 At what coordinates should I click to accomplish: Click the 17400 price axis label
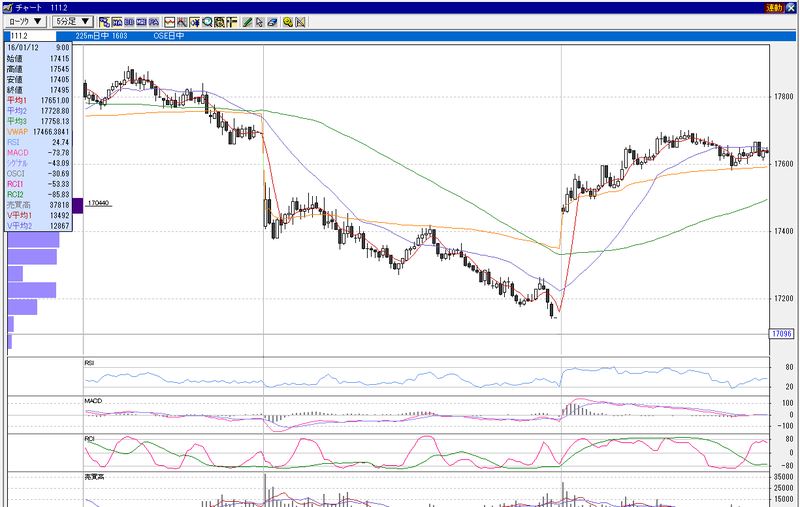(784, 231)
